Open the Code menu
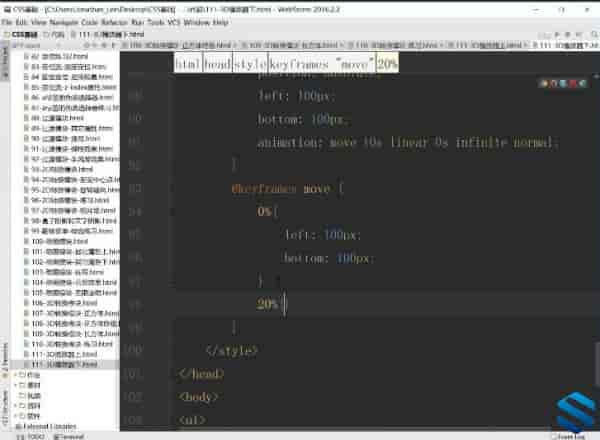This screenshot has height=440, width=600. point(90,22)
